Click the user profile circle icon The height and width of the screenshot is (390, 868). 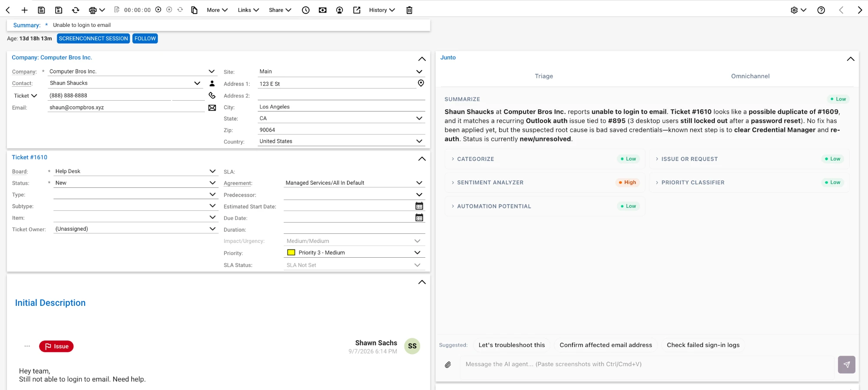click(x=339, y=10)
